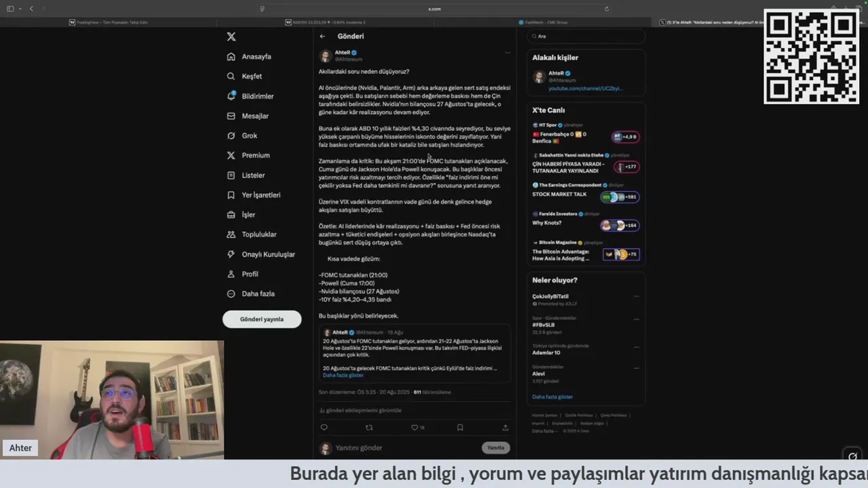Click the browser reload icon
This screenshot has height=488, width=868.
click(x=606, y=9)
